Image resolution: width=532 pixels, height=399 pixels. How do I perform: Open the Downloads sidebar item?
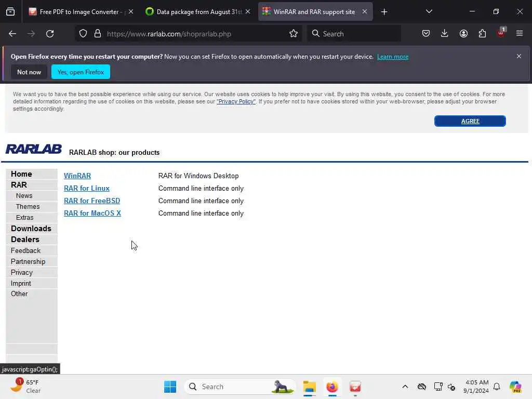click(32, 229)
